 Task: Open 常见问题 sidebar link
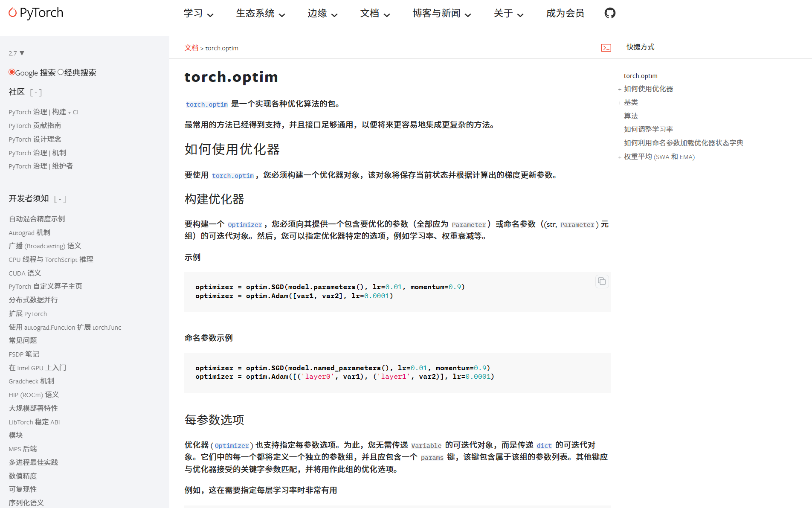click(x=23, y=340)
